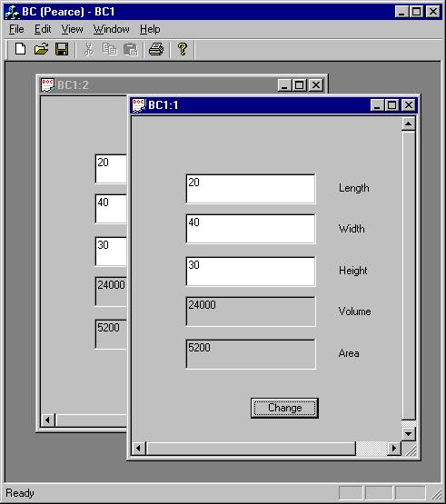
Task: Click the Paste clipboard icon
Action: pos(131,50)
